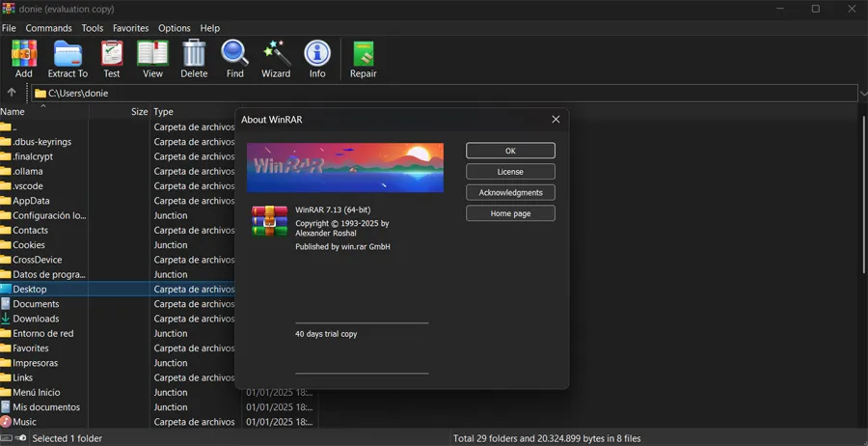
Task: Select the Favorites folder row
Action: click(x=119, y=348)
